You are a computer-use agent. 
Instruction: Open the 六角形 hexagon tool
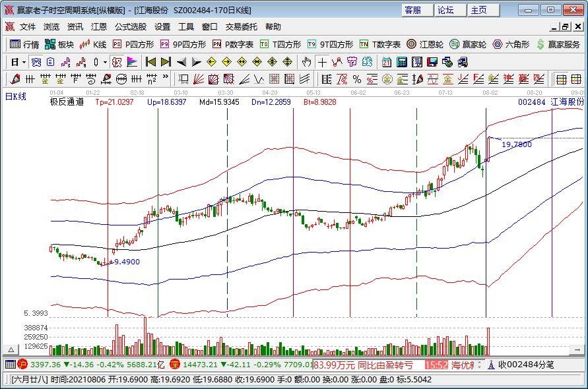[x=511, y=44]
